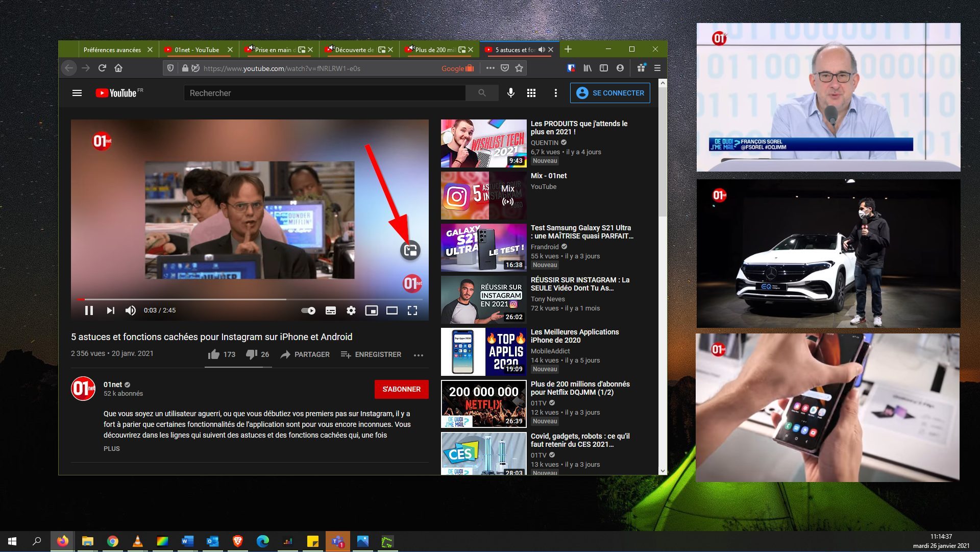Open the Wishlist Tech 2021 video thumbnail

(484, 143)
